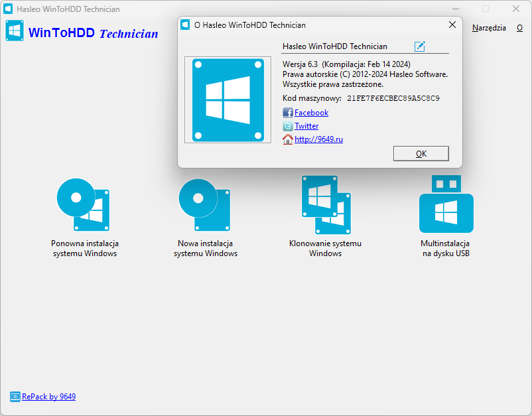Click the Twitter bird icon
The image size is (532, 416).
coord(288,126)
